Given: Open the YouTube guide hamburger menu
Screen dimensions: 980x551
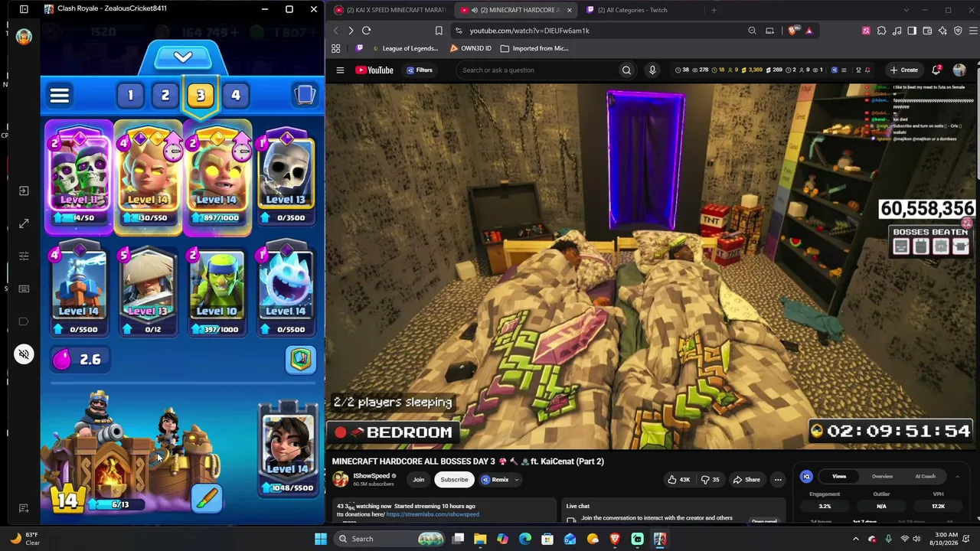Looking at the screenshot, I should pos(340,70).
